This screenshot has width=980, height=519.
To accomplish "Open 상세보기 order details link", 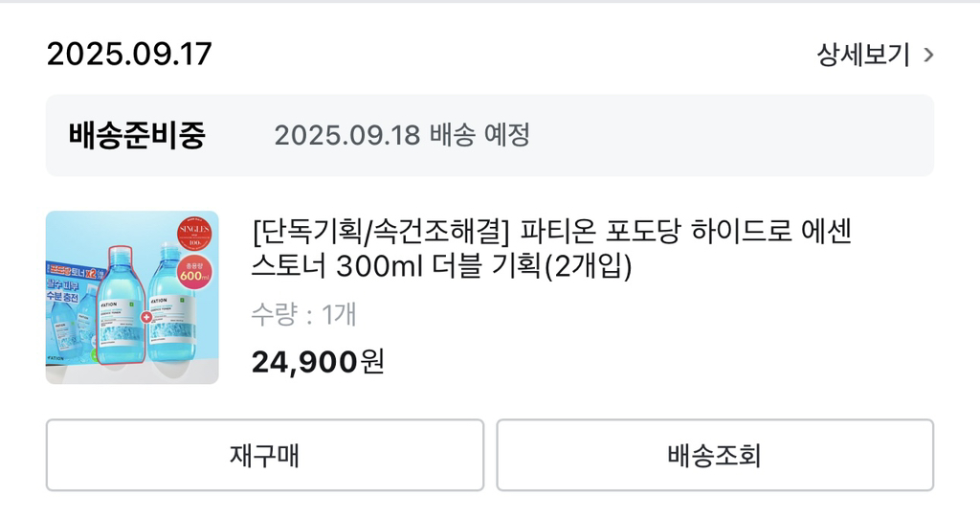I will [x=863, y=55].
